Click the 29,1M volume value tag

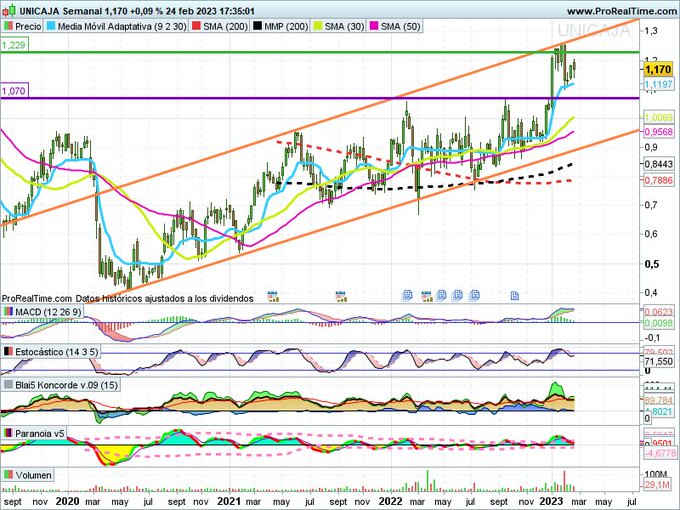click(x=656, y=484)
